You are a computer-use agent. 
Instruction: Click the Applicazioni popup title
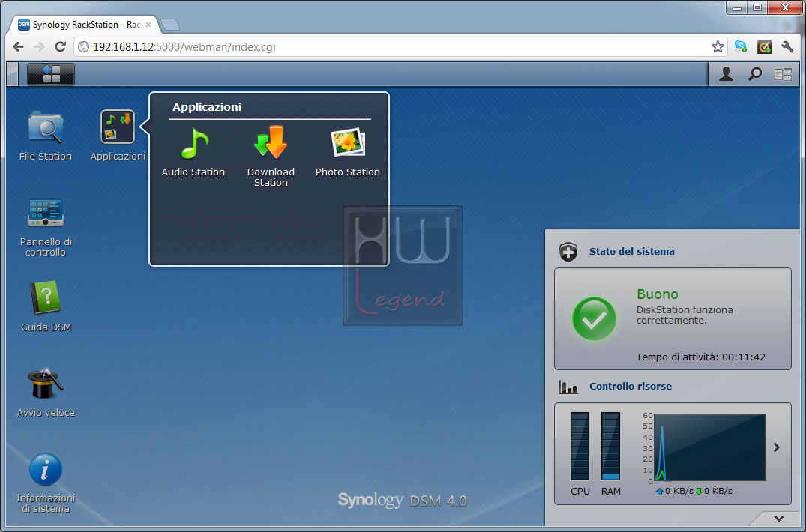click(x=207, y=107)
